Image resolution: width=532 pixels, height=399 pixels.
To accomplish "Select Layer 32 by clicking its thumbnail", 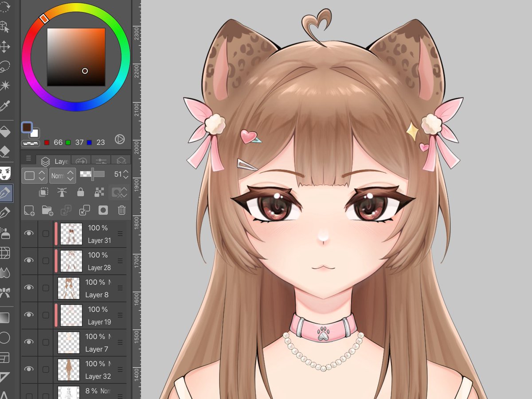I will [x=69, y=369].
